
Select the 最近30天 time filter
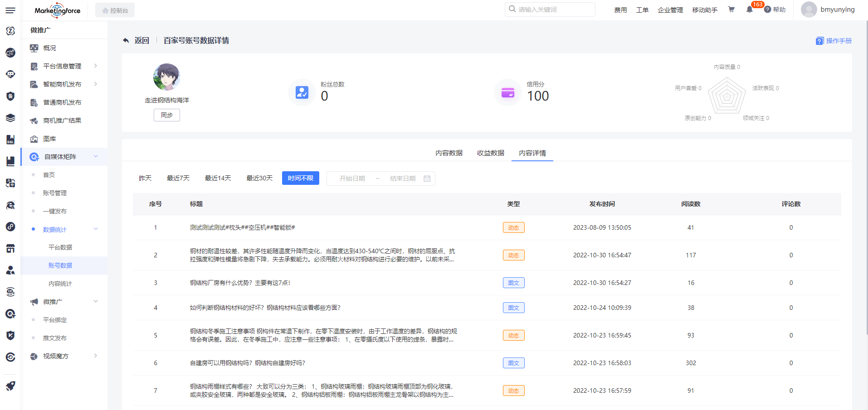tap(259, 178)
